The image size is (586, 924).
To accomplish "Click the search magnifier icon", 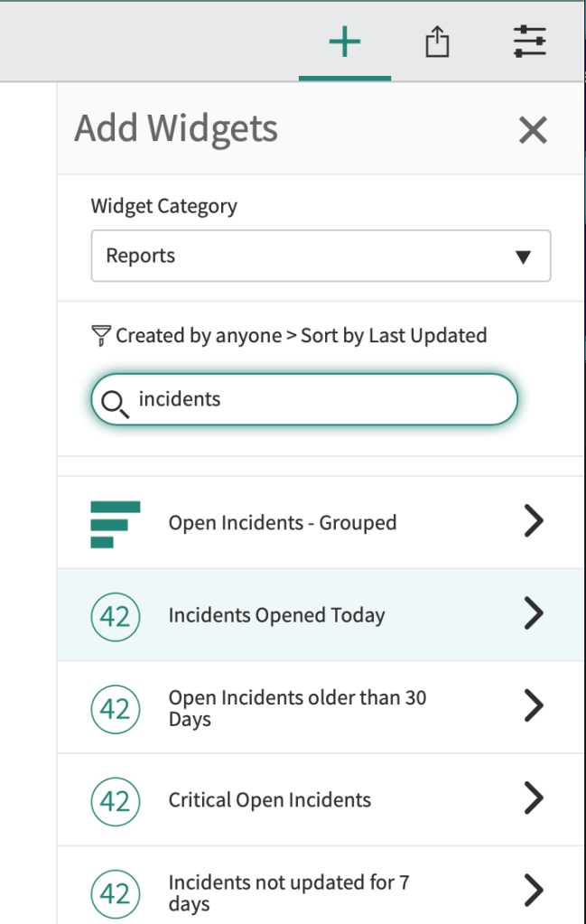I will click(115, 401).
